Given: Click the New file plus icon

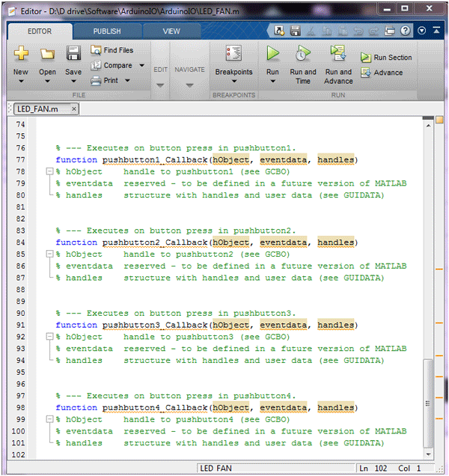Looking at the screenshot, I should pos(21,53).
